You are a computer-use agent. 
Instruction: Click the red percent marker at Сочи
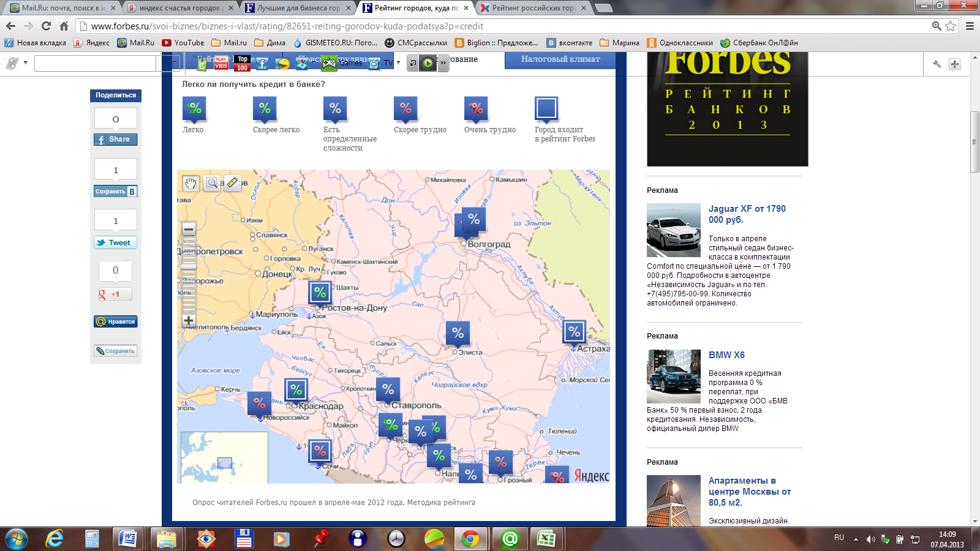point(320,452)
